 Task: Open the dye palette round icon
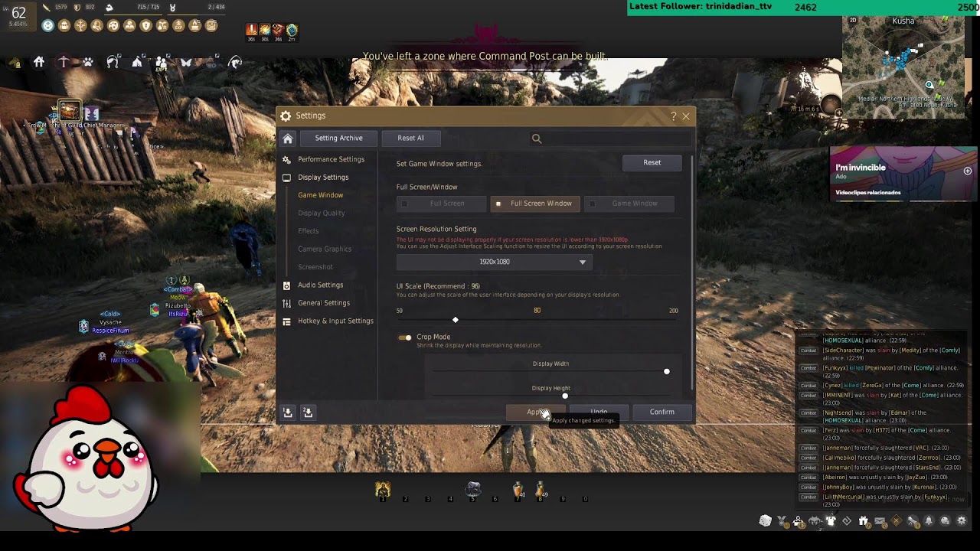pyautogui.click(x=113, y=25)
